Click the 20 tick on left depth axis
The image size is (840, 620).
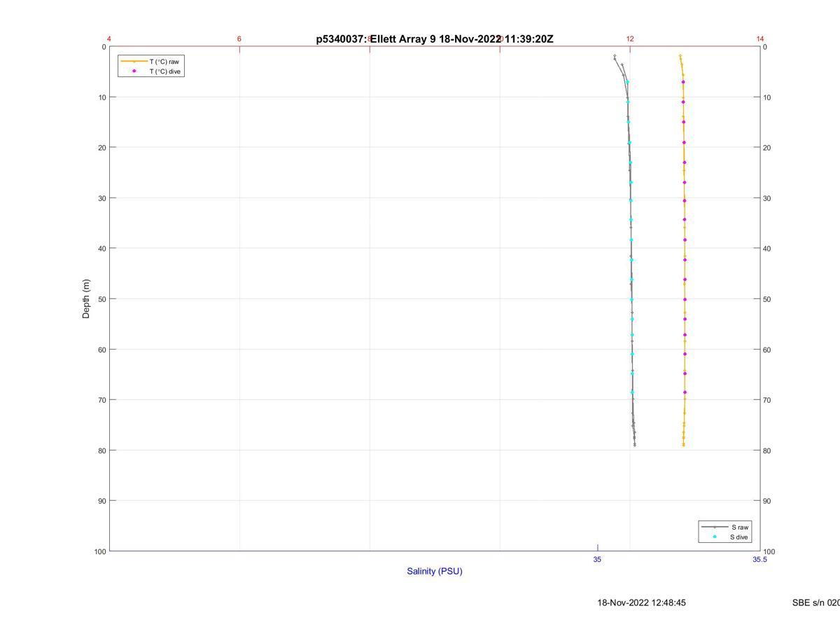102,148
